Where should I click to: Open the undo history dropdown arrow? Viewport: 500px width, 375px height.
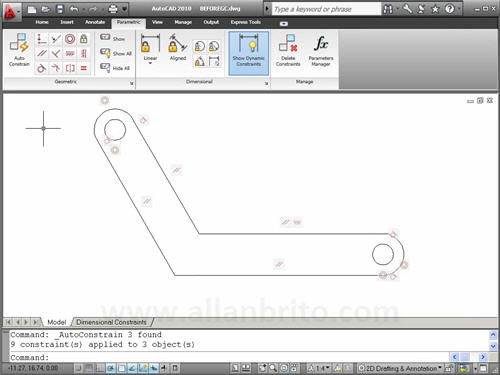pos(83,9)
